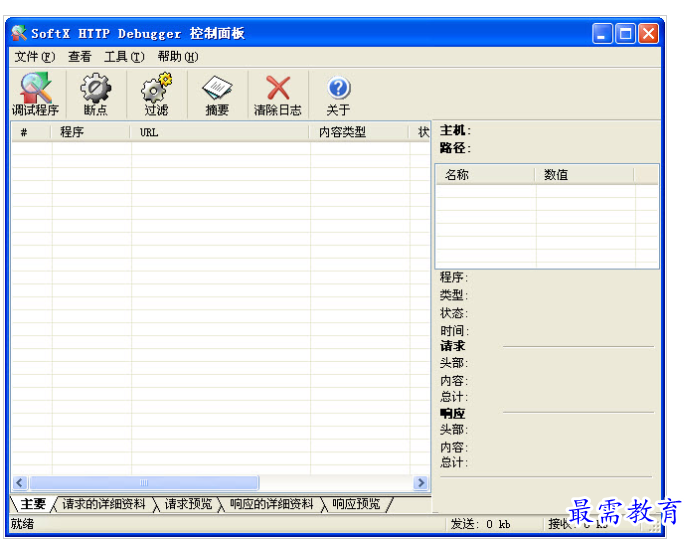The image size is (690, 543).
Task: Sort by the 内容类型 column header
Action: pyautogui.click(x=359, y=132)
